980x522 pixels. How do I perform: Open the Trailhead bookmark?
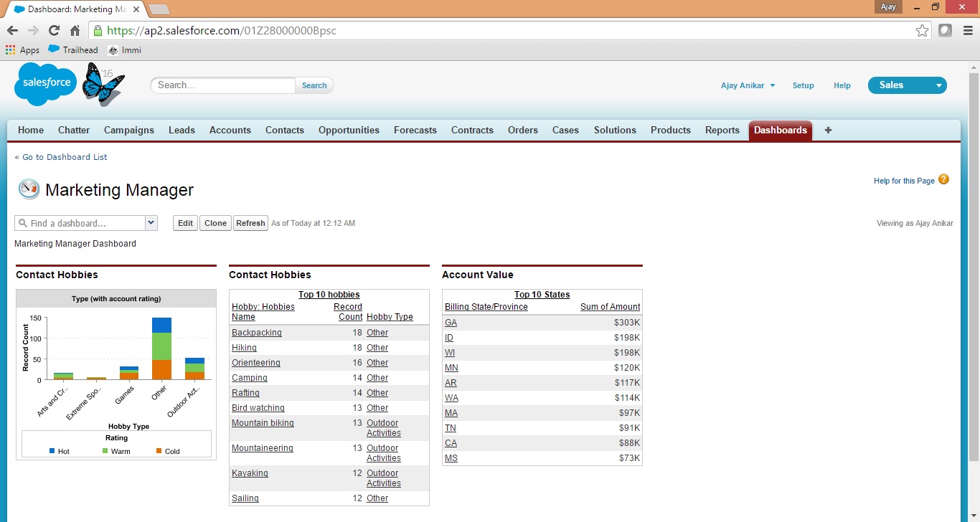(x=72, y=50)
